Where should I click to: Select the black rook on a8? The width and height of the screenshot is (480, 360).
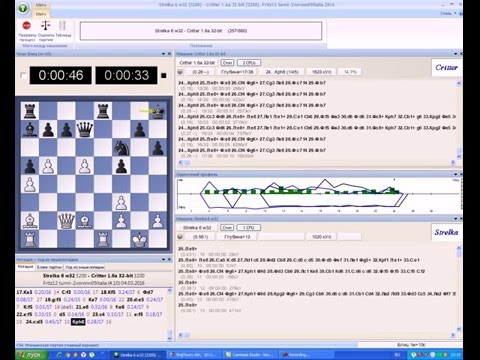(x=30, y=111)
